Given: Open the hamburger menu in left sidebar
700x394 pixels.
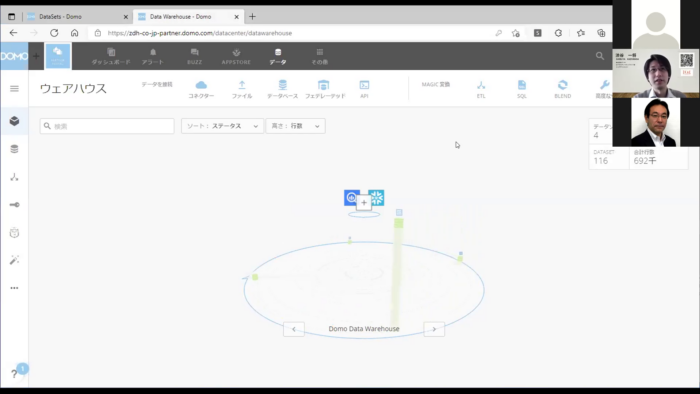Looking at the screenshot, I should pos(14,88).
